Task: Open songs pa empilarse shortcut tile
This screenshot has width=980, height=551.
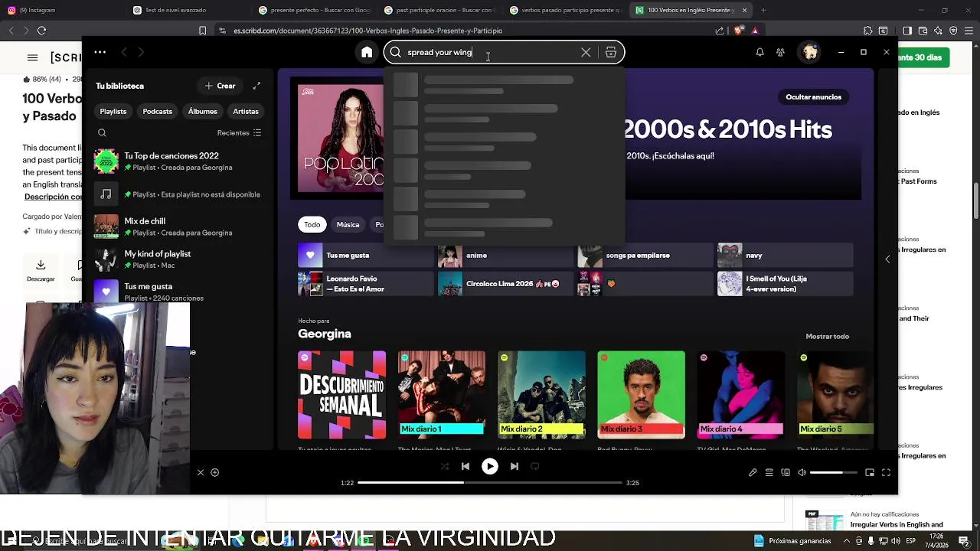Action: pos(645,256)
